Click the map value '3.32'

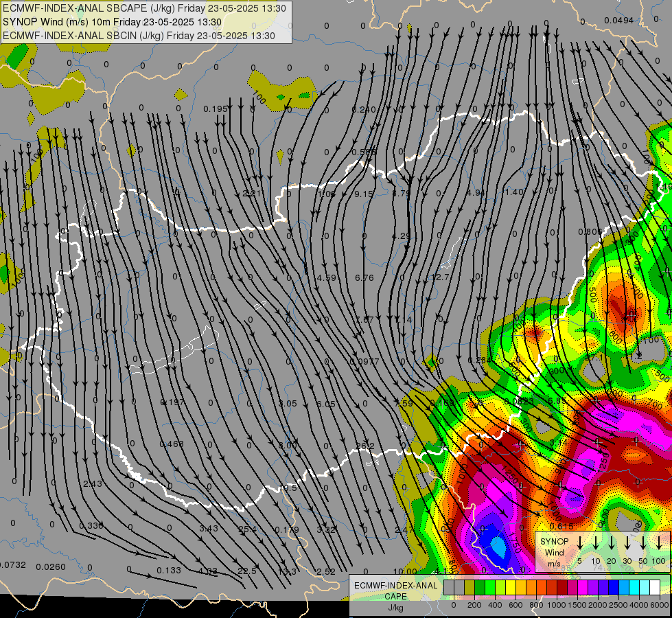click(326, 529)
